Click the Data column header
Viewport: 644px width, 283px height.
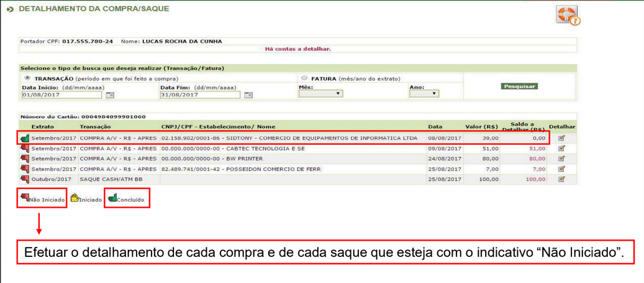point(435,127)
